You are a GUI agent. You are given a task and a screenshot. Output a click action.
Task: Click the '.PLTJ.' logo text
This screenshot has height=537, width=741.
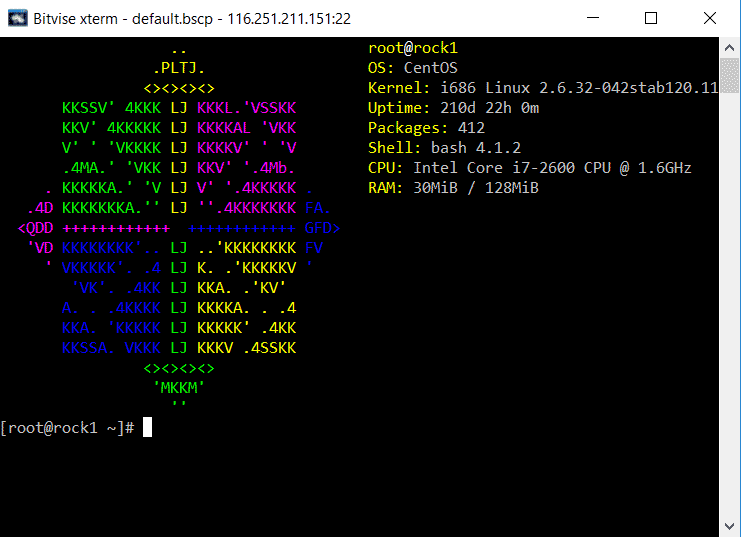tap(179, 68)
